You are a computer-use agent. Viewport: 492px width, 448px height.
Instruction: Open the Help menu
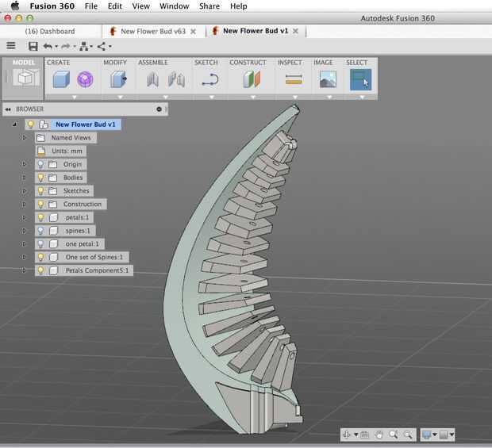click(239, 6)
